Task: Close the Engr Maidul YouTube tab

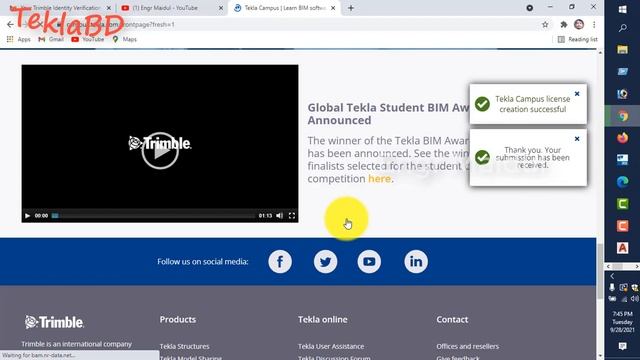Action: (221, 8)
